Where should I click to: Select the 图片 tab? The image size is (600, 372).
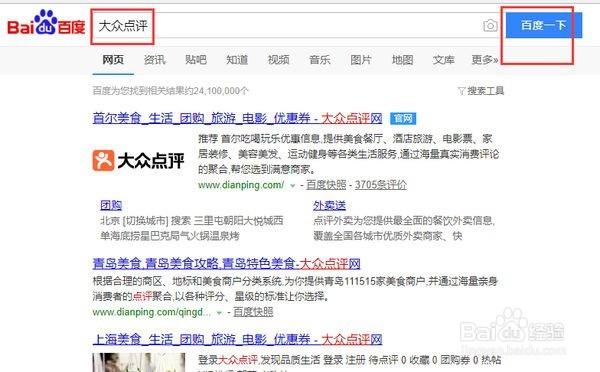click(x=361, y=60)
